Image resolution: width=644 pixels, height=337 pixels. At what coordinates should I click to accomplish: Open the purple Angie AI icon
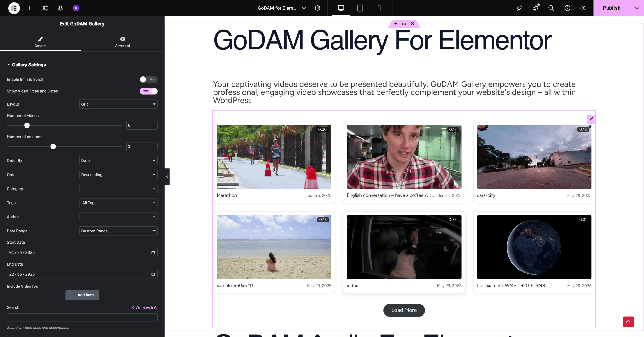(x=76, y=8)
